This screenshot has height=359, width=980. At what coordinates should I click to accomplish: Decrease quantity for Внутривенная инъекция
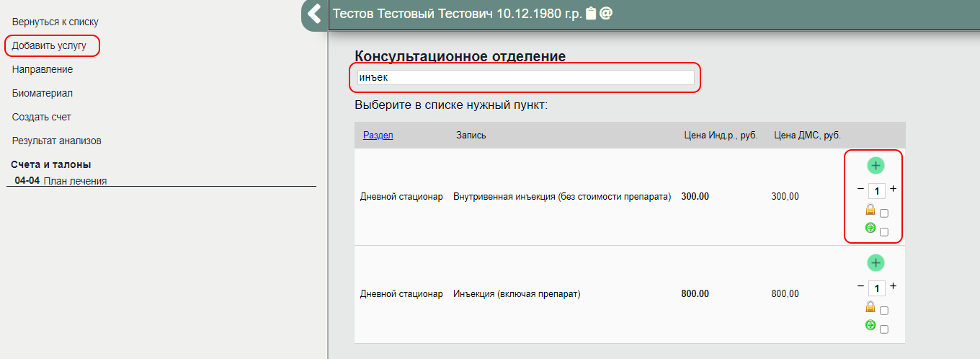[860, 189]
